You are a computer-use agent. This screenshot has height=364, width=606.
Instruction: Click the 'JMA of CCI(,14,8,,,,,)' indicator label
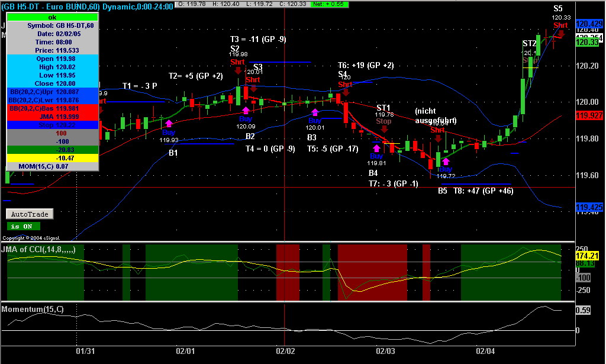38,250
